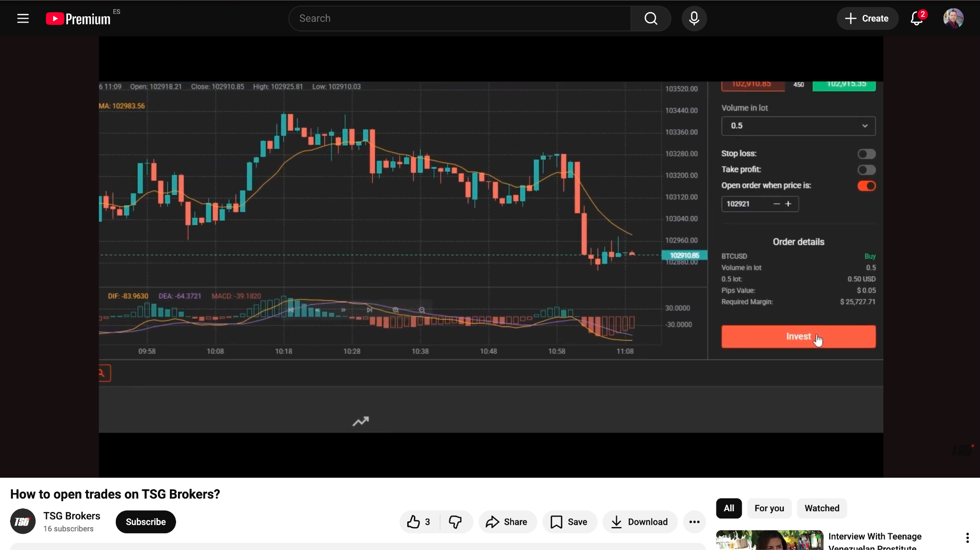Select the All filter chip

729,508
